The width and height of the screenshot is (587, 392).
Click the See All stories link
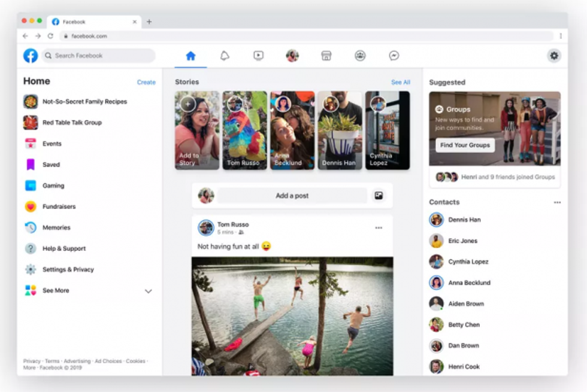[401, 83]
